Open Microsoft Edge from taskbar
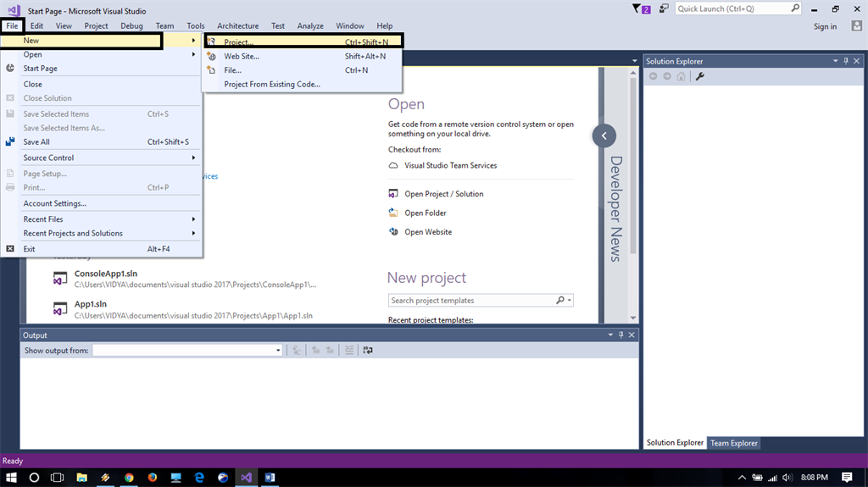The image size is (868, 487). [199, 477]
